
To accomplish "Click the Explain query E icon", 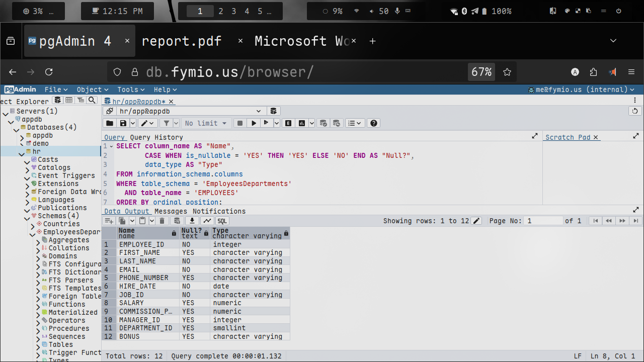I will [x=289, y=123].
